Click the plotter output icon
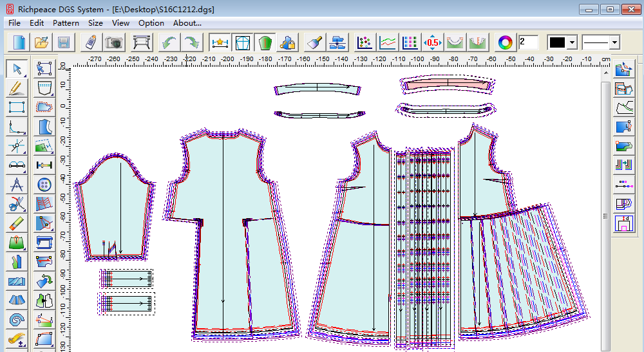644x352 pixels. 141,43
